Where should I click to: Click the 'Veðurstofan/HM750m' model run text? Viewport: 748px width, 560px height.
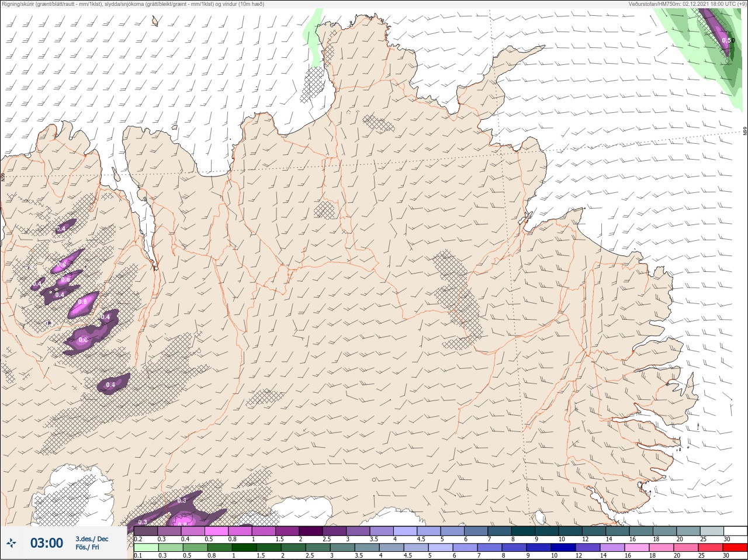pyautogui.click(x=687, y=4)
